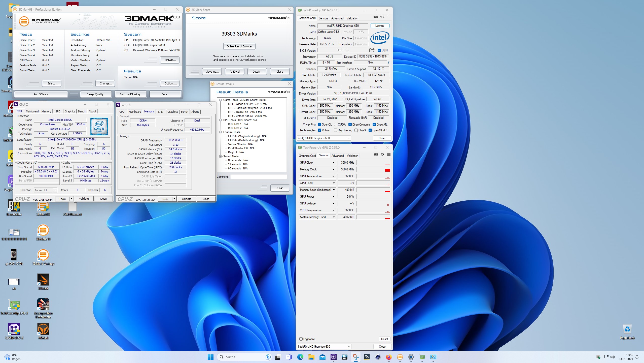Open 3DMark06 desktop shortcut
Viewport: 644px width, 363px height.
point(43,208)
